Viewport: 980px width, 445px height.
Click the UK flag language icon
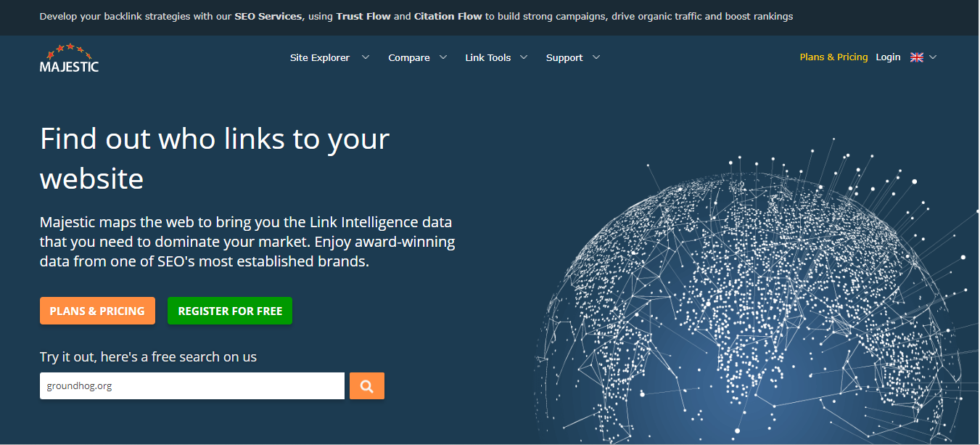(x=917, y=57)
